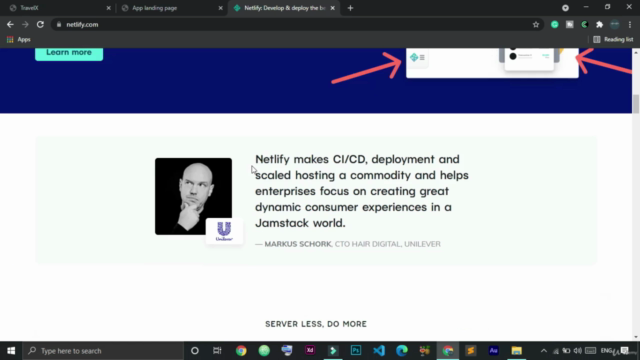Open the grey image extension icon
This screenshot has height=360, width=640.
click(x=569, y=24)
